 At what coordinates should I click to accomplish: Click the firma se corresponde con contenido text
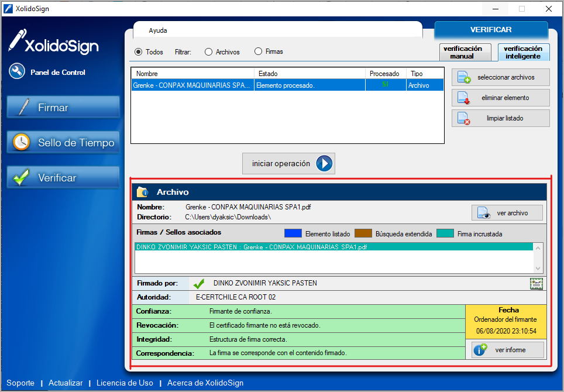(278, 353)
